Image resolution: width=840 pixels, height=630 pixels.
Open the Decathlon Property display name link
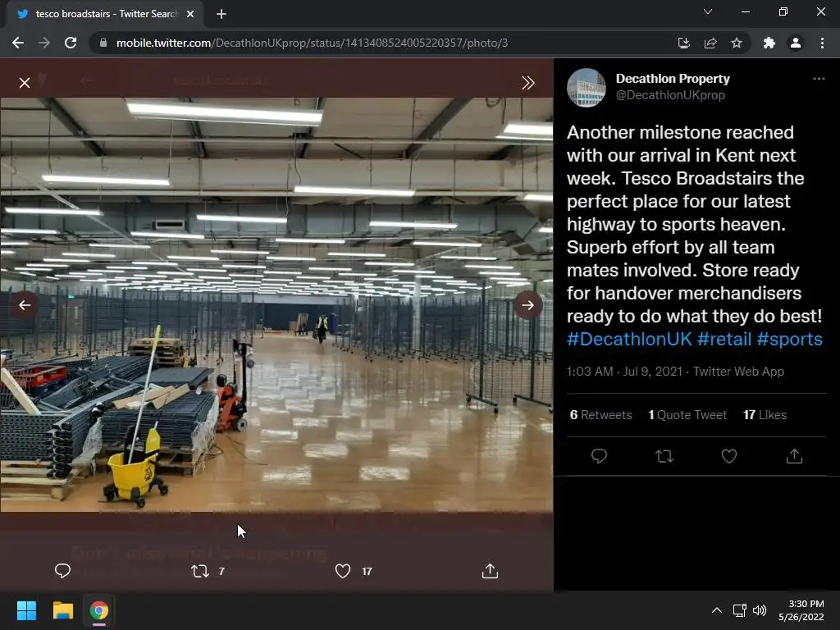point(673,78)
